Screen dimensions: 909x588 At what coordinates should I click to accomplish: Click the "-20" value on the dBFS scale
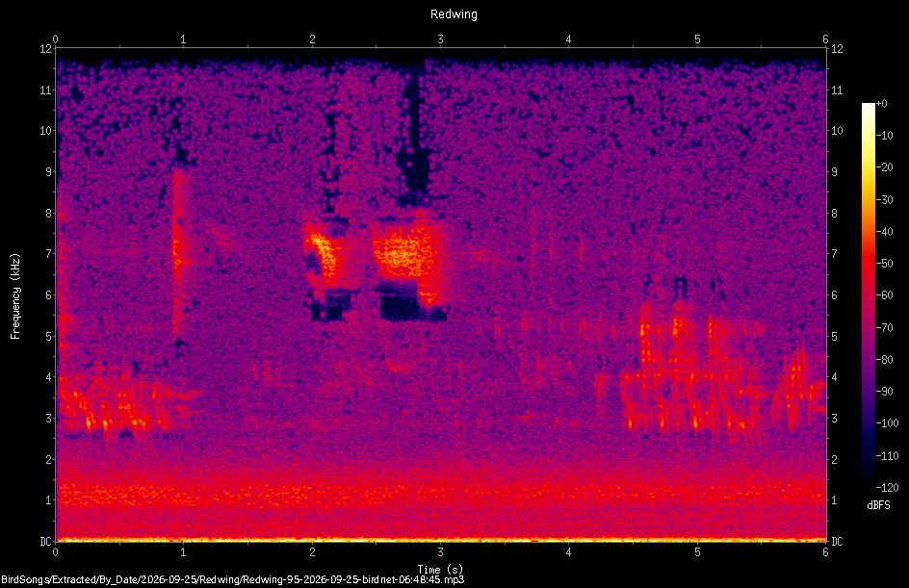pos(885,167)
